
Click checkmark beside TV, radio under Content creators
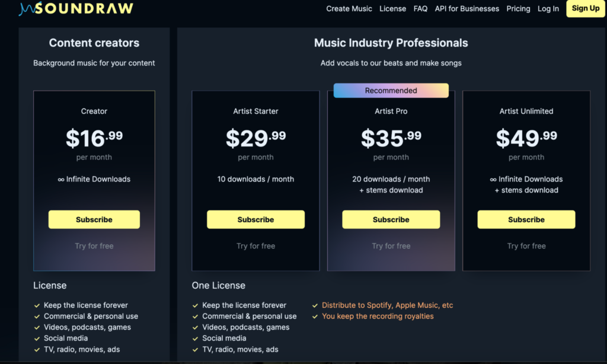(x=37, y=350)
